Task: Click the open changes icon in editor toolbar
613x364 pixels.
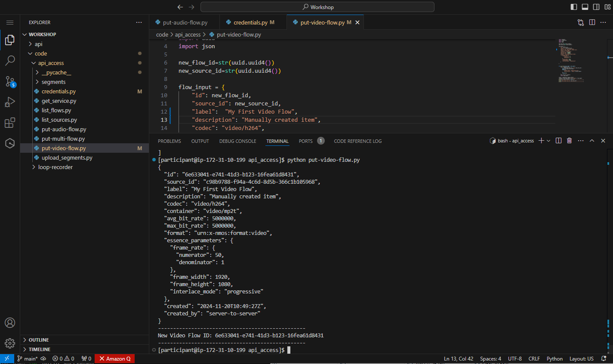Action: point(581,22)
